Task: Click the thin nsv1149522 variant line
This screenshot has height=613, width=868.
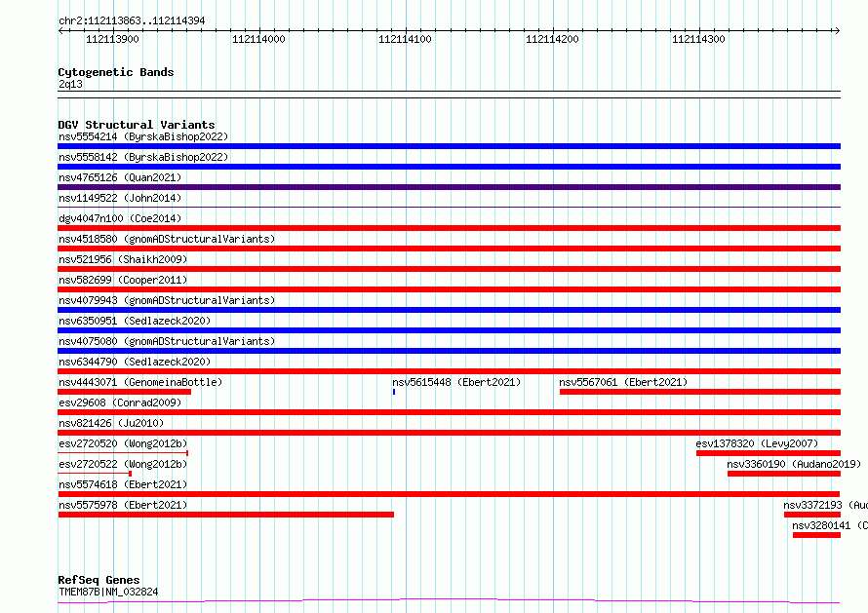Action: 449,208
